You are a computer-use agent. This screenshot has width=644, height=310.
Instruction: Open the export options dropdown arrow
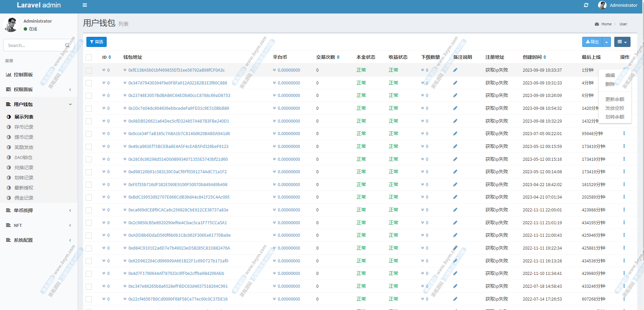coord(607,42)
